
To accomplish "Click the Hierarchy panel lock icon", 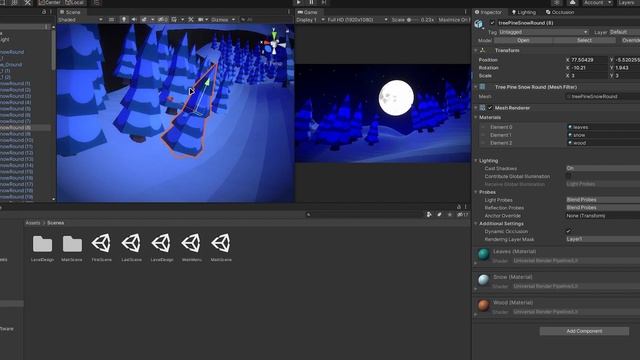I will pyautogui.click(x=44, y=12).
